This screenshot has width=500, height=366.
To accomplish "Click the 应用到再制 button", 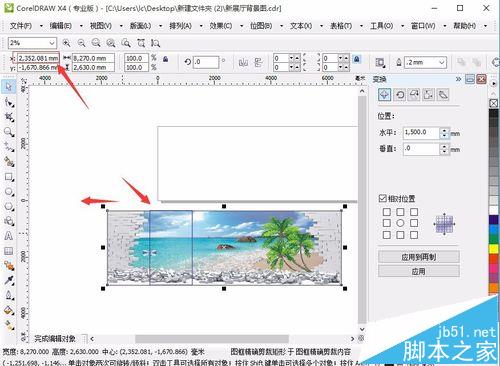I will tap(419, 257).
